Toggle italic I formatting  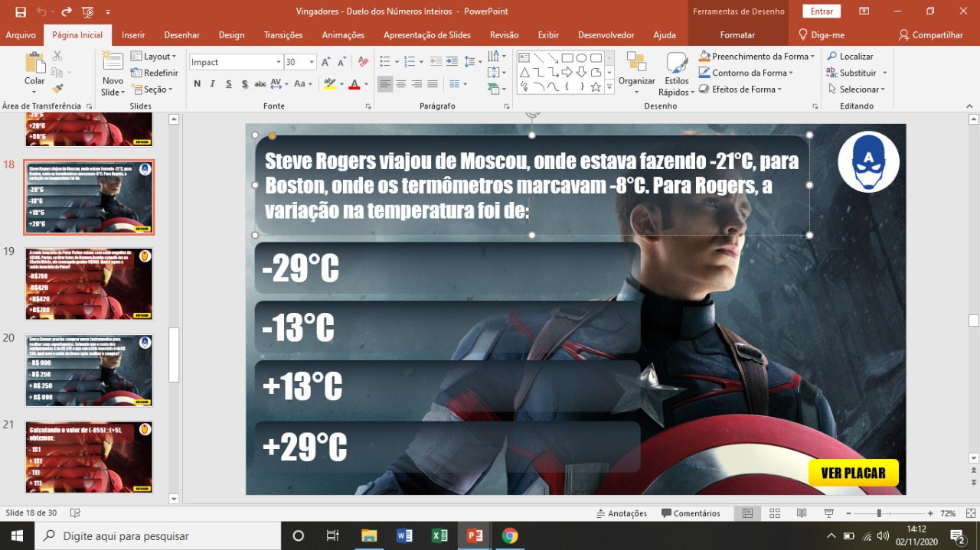tap(213, 84)
